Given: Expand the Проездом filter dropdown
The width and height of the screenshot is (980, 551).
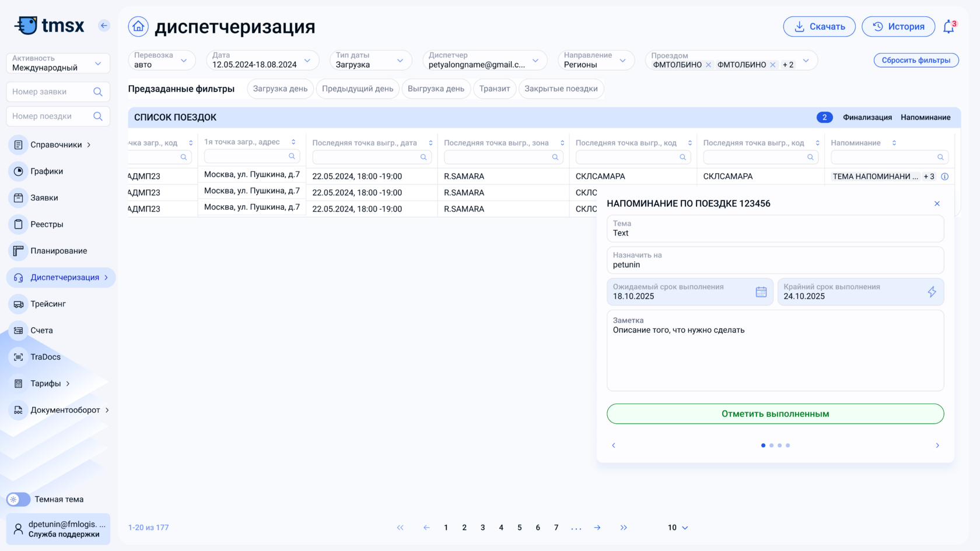Looking at the screenshot, I should coord(806,61).
